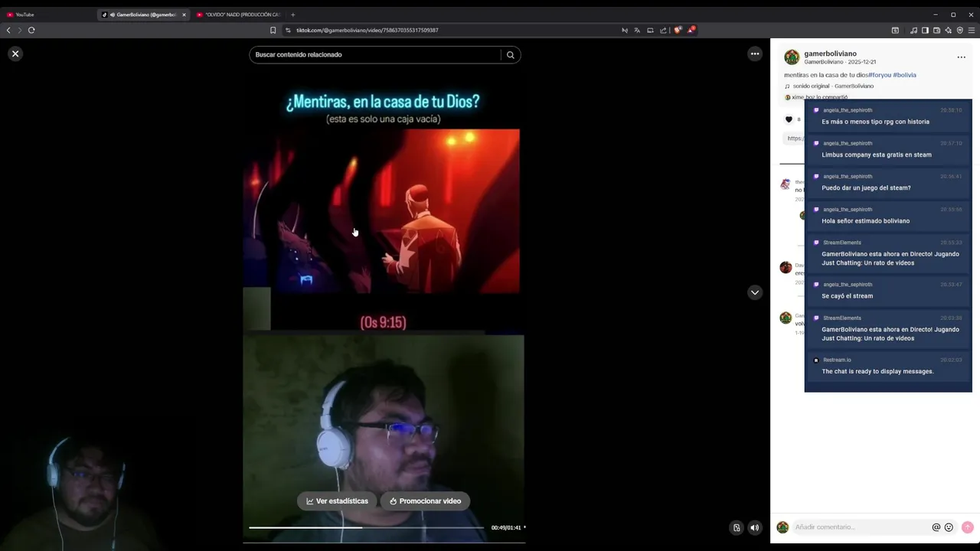Open the #foryou hashtag link
This screenshot has height=551, width=980.
pyautogui.click(x=880, y=75)
